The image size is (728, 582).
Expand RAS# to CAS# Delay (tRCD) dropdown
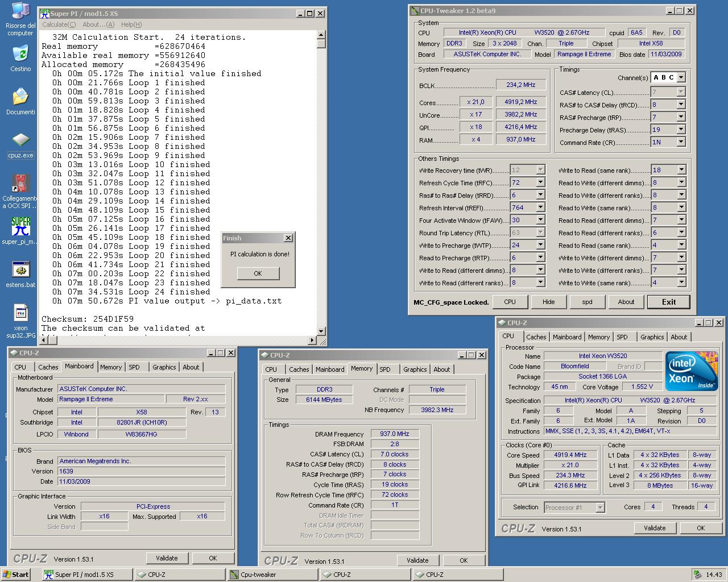681,105
